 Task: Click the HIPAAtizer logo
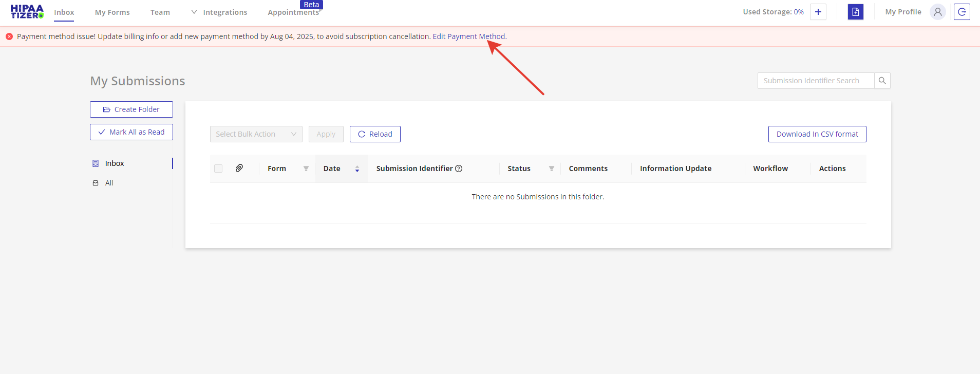[x=27, y=12]
